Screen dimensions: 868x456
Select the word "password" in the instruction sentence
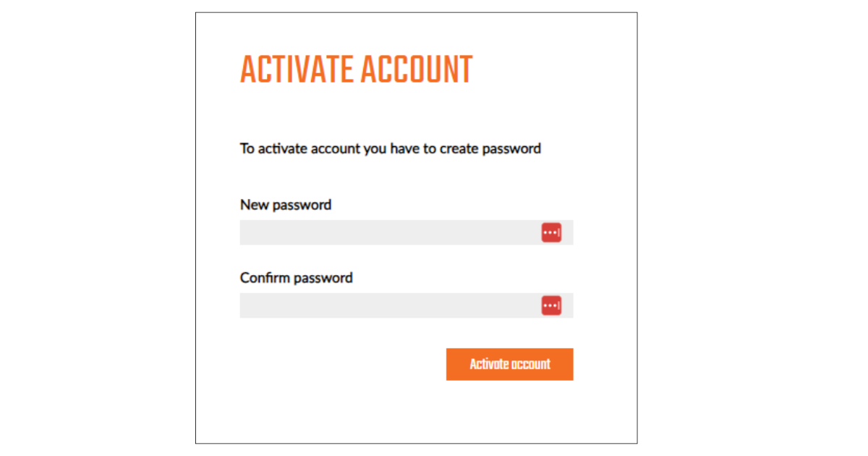click(x=511, y=149)
